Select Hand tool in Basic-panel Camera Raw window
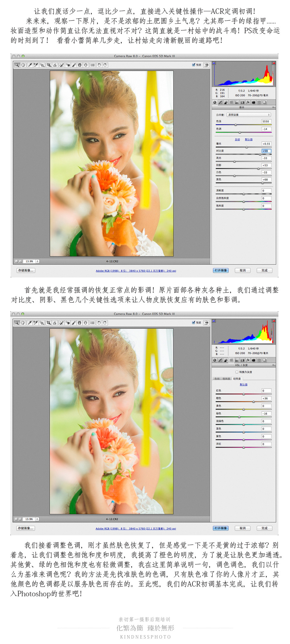Viewport: 290px width, 644px height. 23,65
